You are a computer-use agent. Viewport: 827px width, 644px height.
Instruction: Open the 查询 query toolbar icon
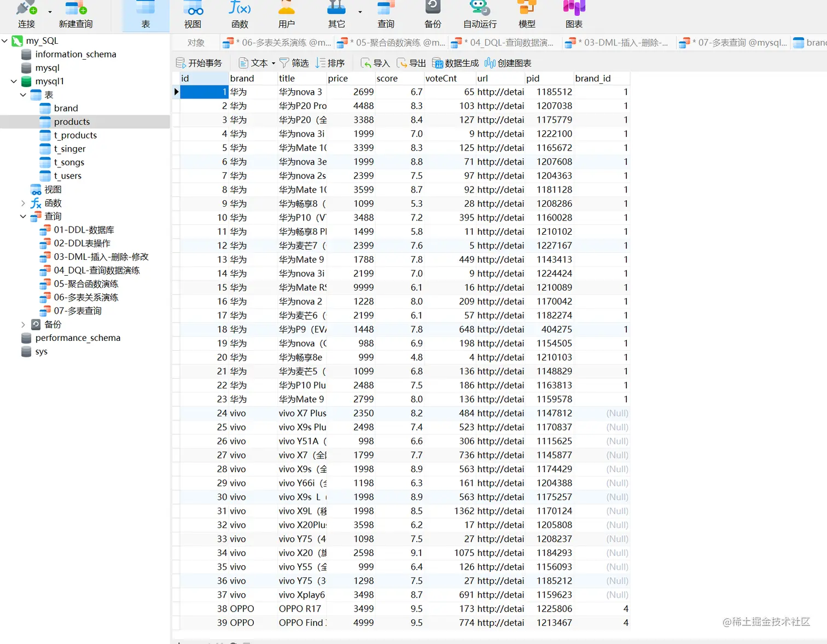pos(386,15)
